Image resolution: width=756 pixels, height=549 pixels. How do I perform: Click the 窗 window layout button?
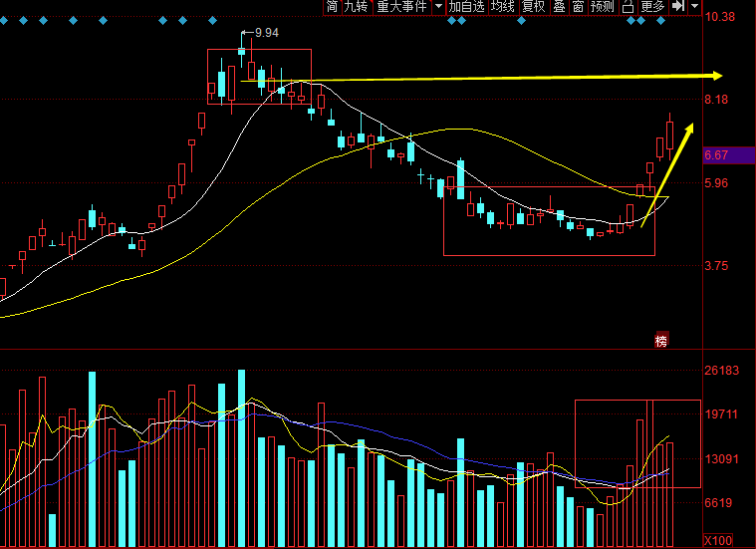pos(578,7)
